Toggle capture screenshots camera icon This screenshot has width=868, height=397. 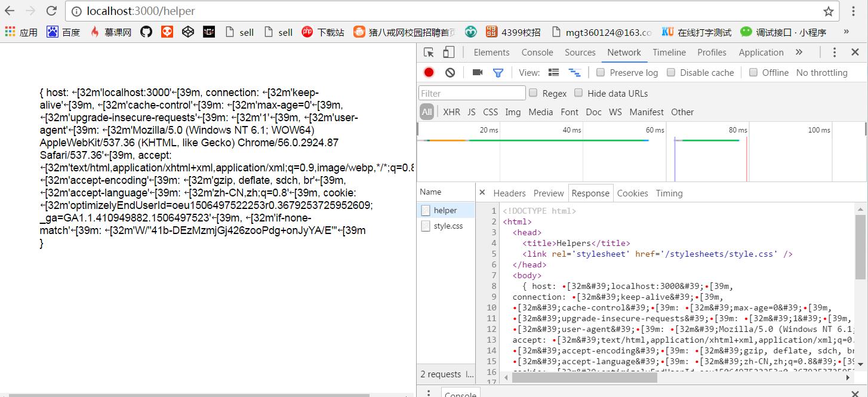coord(477,72)
